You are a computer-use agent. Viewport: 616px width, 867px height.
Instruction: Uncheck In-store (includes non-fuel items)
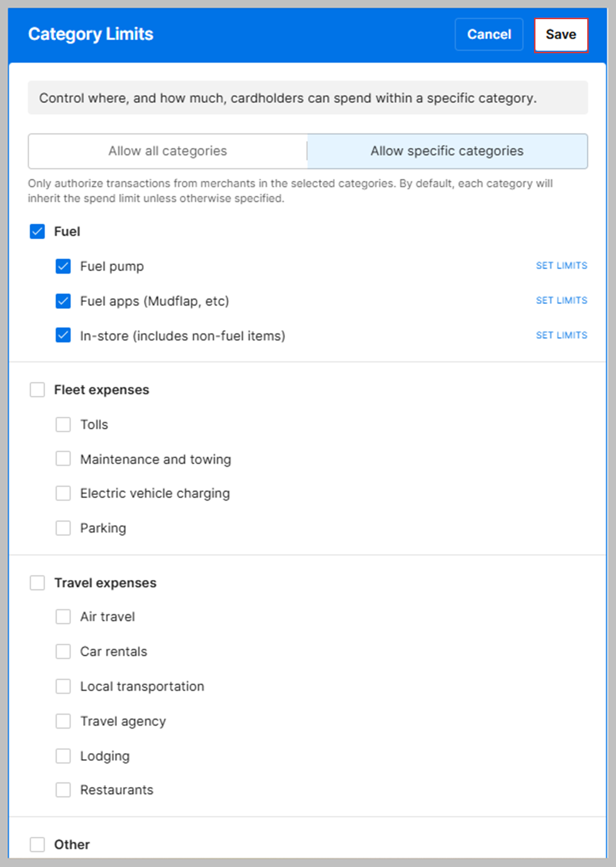(63, 335)
